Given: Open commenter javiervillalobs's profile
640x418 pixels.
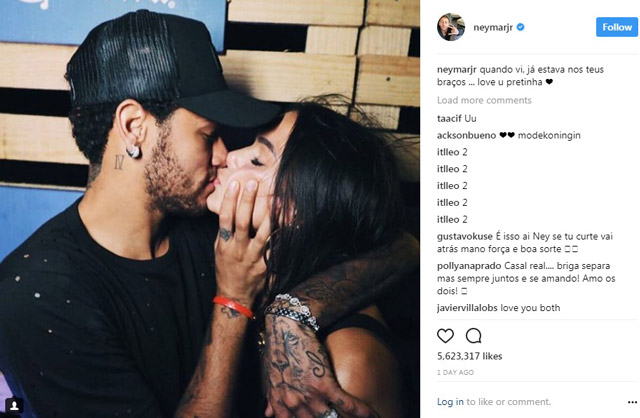Looking at the screenshot, I should [467, 308].
